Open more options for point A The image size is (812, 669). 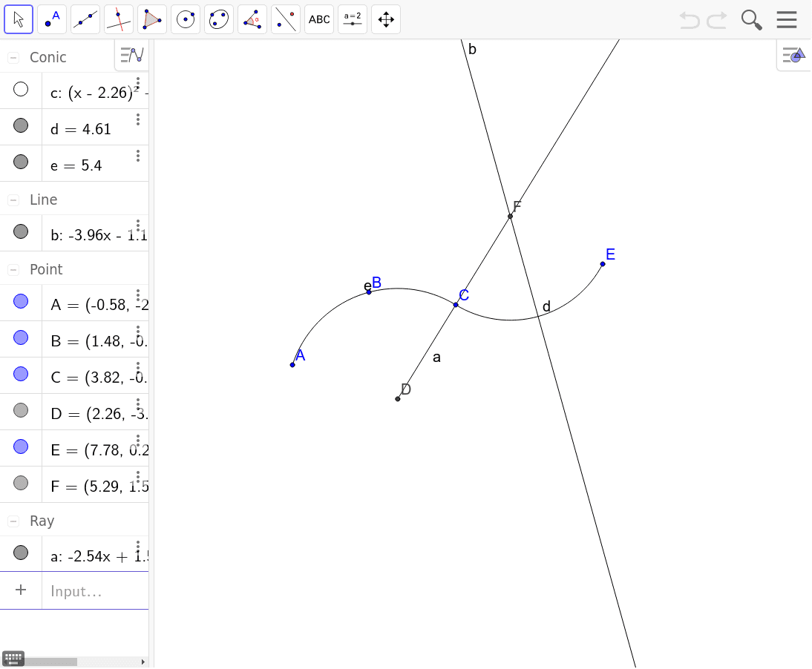coord(138,295)
